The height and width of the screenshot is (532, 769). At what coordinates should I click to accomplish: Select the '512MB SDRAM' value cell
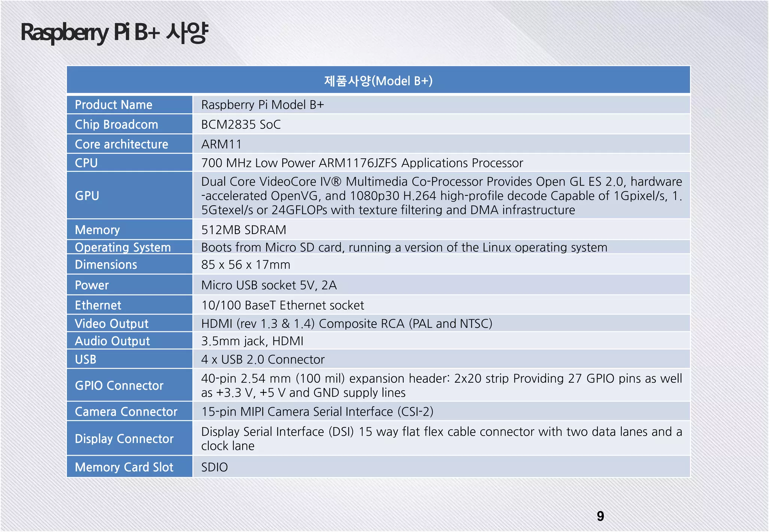[442, 230]
